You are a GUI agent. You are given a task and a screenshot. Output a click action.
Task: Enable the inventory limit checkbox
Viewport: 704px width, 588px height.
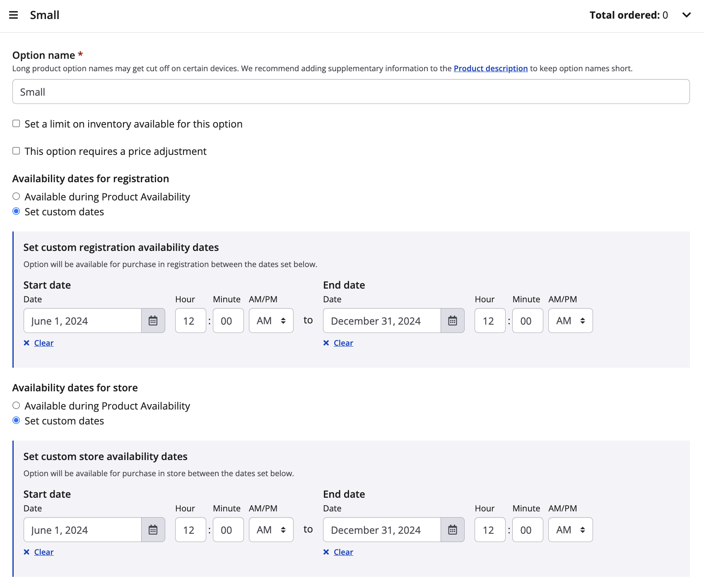click(16, 124)
